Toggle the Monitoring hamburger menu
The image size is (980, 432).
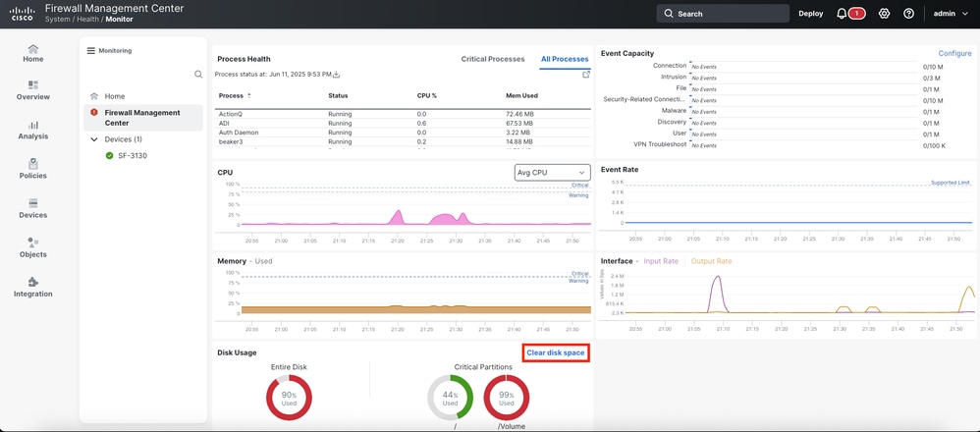[91, 51]
